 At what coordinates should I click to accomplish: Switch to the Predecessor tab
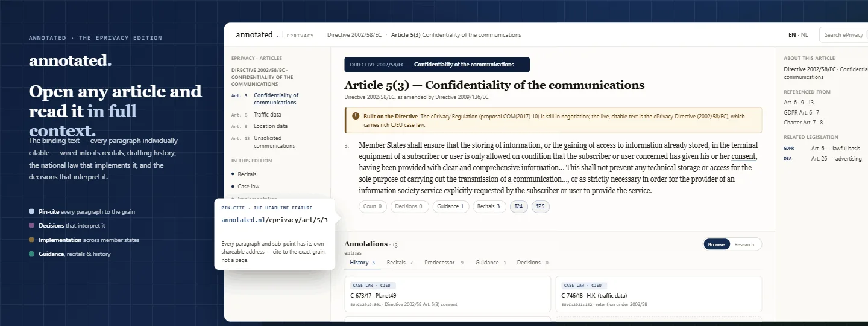click(444, 263)
